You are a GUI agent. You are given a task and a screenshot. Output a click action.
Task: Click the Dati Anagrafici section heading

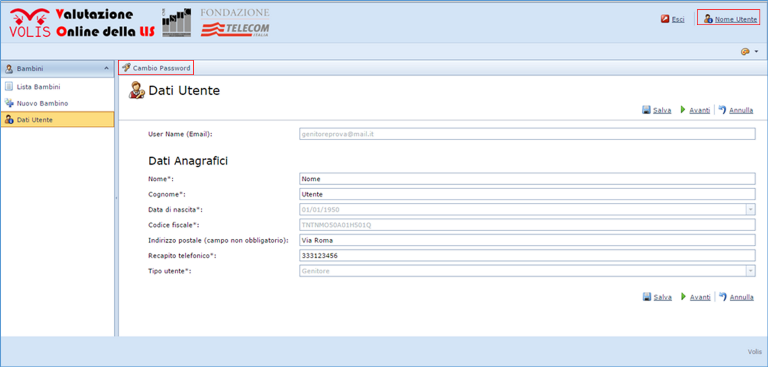(188, 161)
